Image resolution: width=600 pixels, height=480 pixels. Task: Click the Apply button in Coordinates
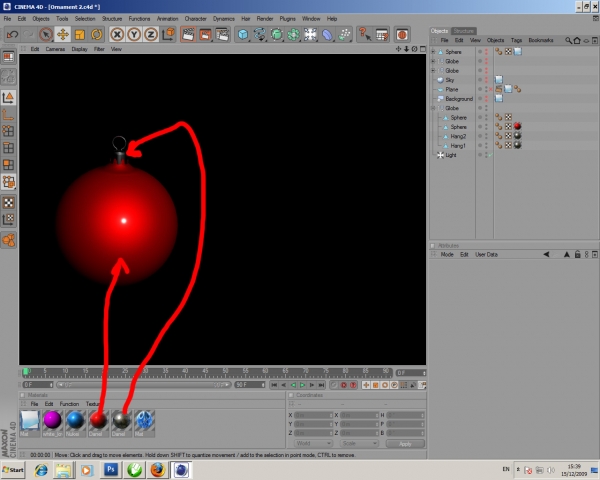405,444
